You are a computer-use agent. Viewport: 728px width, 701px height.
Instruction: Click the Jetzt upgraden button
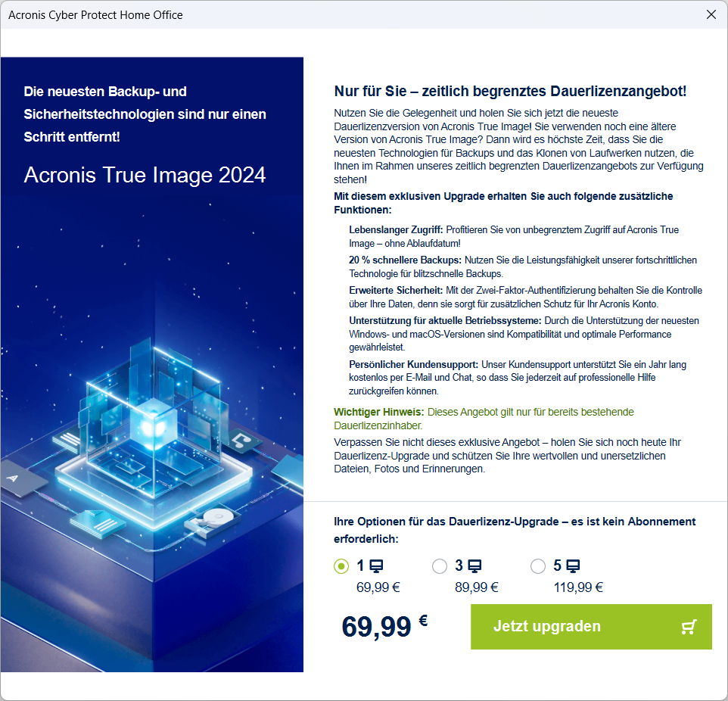[591, 626]
